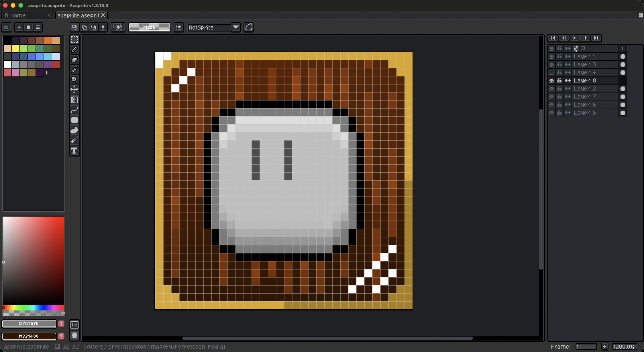This screenshot has height=352, width=644.
Task: Open the sort and gradients button
Action: point(19,27)
